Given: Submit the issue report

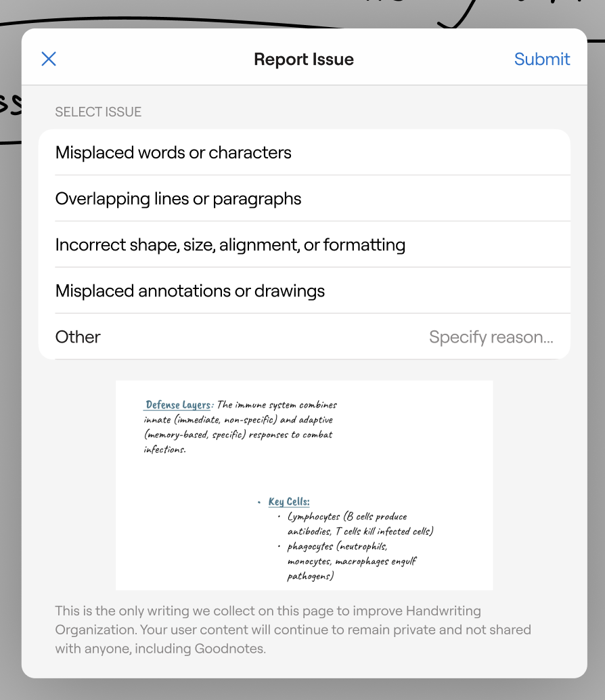Looking at the screenshot, I should 541,59.
